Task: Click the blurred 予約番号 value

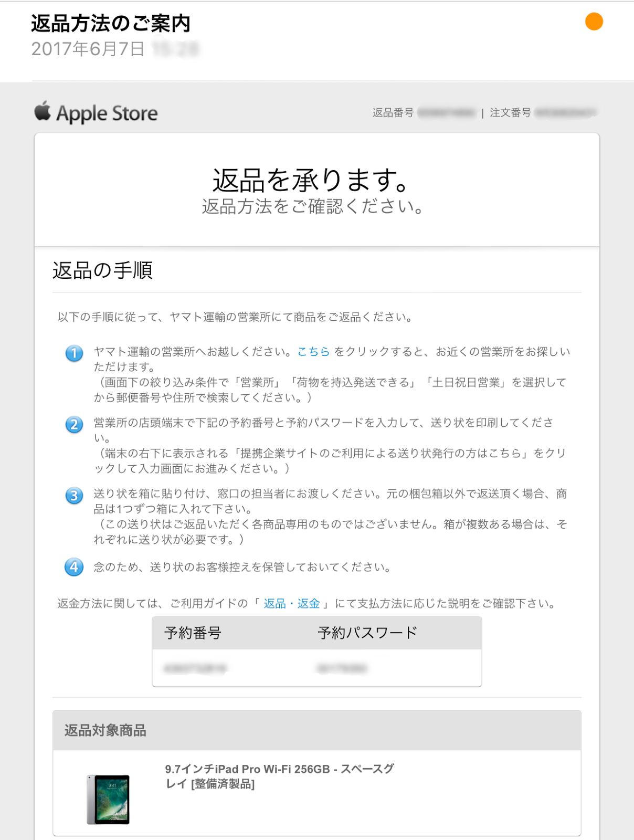Action: 195,668
